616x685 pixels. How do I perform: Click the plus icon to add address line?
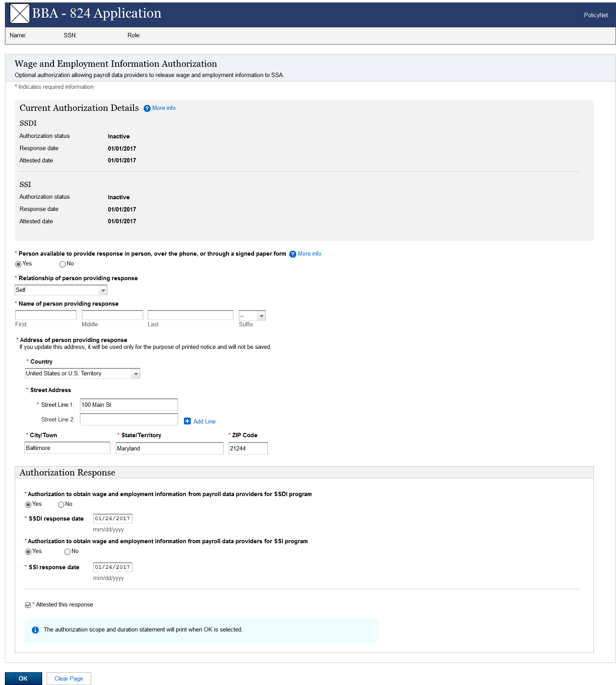(187, 421)
